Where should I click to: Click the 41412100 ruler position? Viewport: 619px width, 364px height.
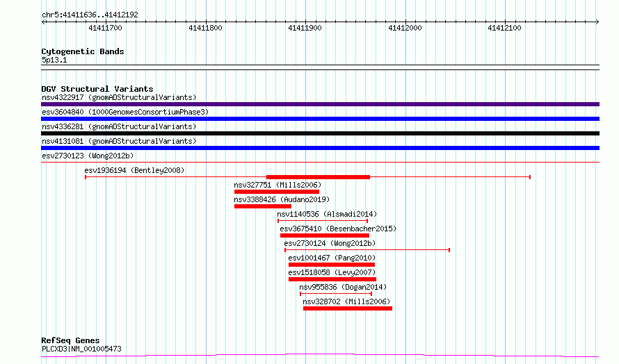504,28
